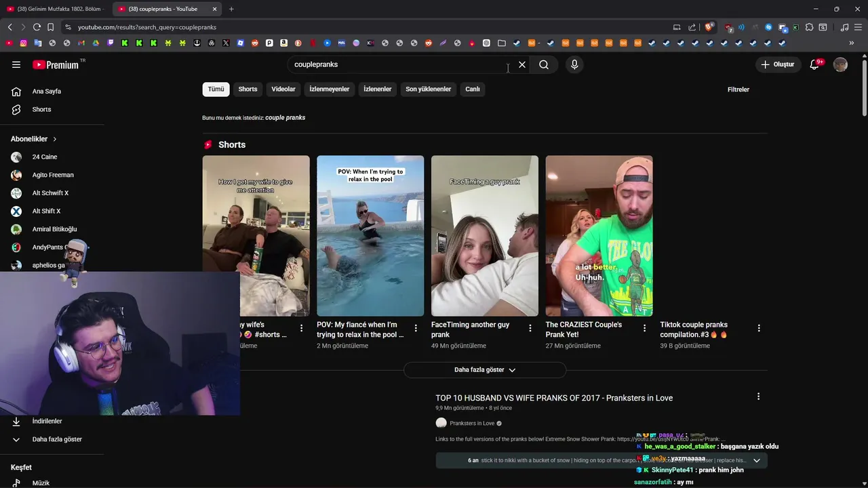Open the Filtreler search filters

pyautogui.click(x=738, y=89)
